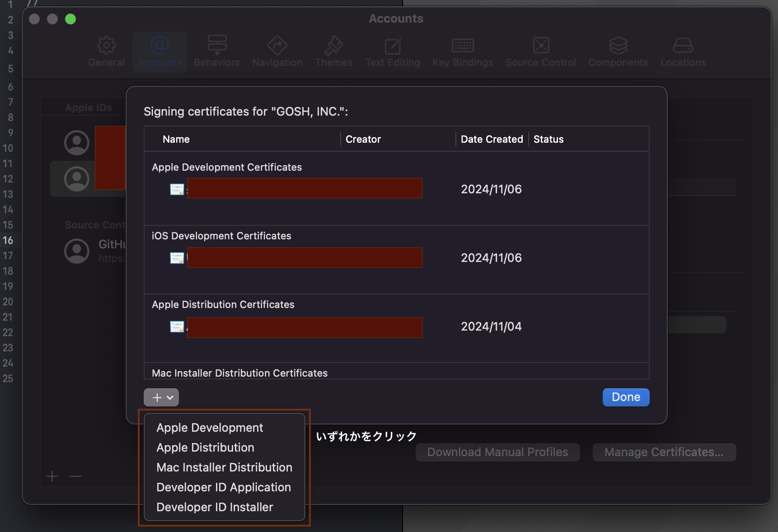Open the add certificate dropdown
This screenshot has height=532, width=778.
point(161,397)
